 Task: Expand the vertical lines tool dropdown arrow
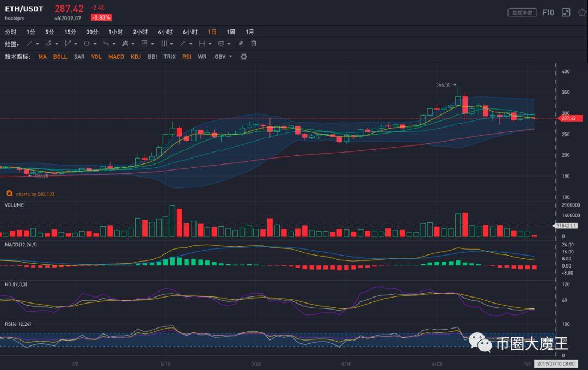(171, 44)
